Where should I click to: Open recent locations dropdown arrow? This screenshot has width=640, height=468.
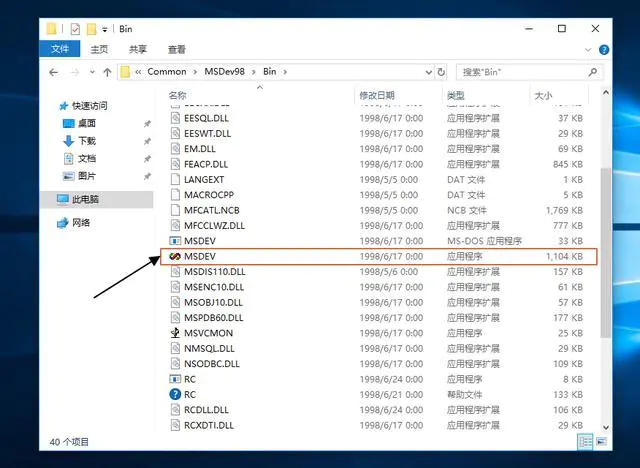(92, 72)
